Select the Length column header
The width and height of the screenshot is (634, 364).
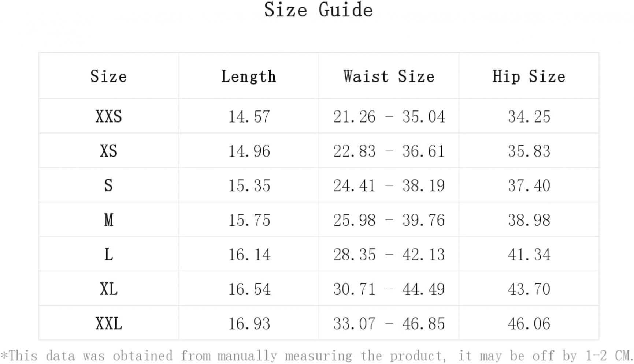pyautogui.click(x=249, y=76)
